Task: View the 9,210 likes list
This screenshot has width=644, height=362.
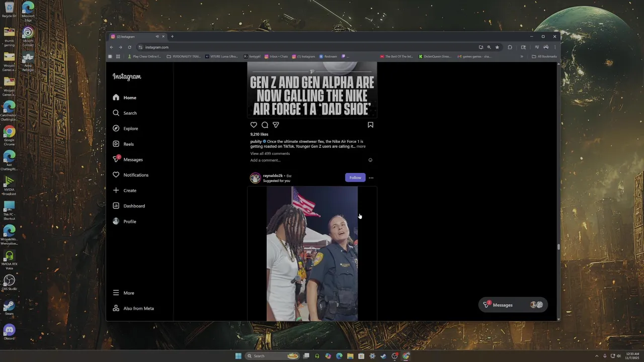Action: [259, 134]
